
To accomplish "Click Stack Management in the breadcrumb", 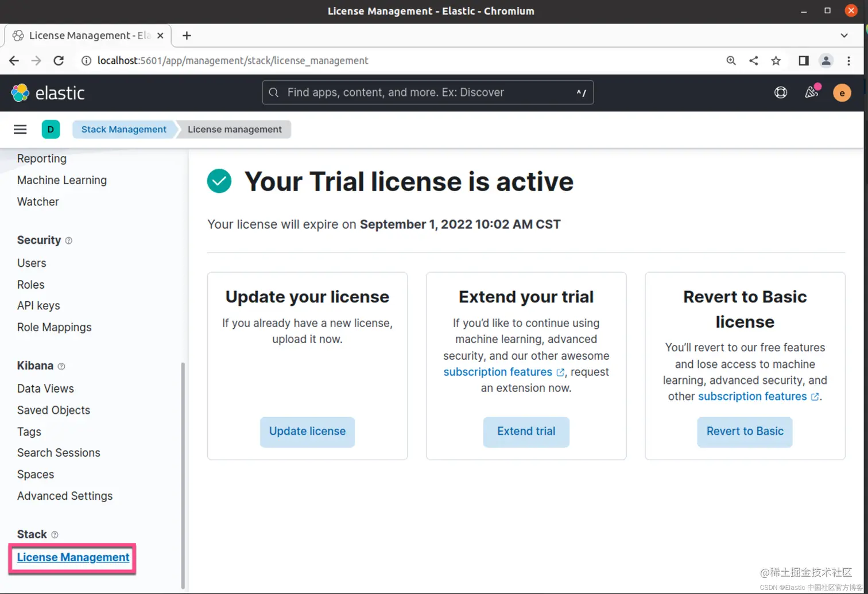I will click(x=123, y=129).
